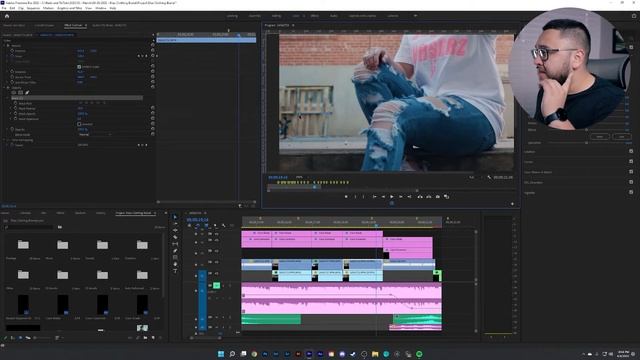Open the Graphics and Titles menu
Screen dimensions: 640x360
pyautogui.click(x=69, y=8)
